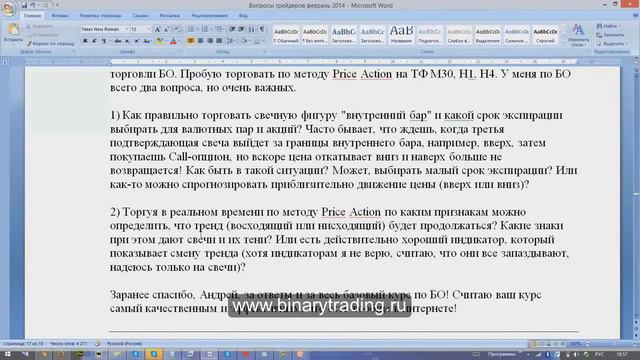This screenshot has width=640, height=360.
Task: Align text right
Action: 210,41
